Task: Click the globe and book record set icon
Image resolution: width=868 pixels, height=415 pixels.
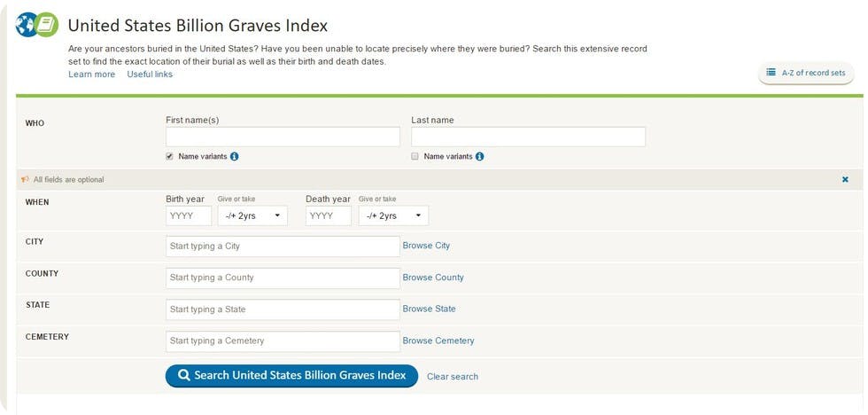Action: [37, 24]
